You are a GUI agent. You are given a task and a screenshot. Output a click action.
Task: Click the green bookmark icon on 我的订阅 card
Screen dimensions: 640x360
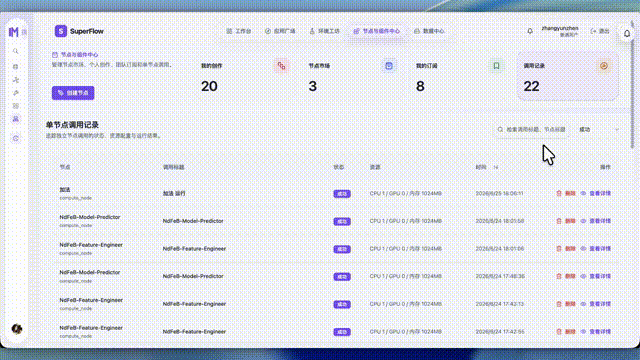click(496, 66)
